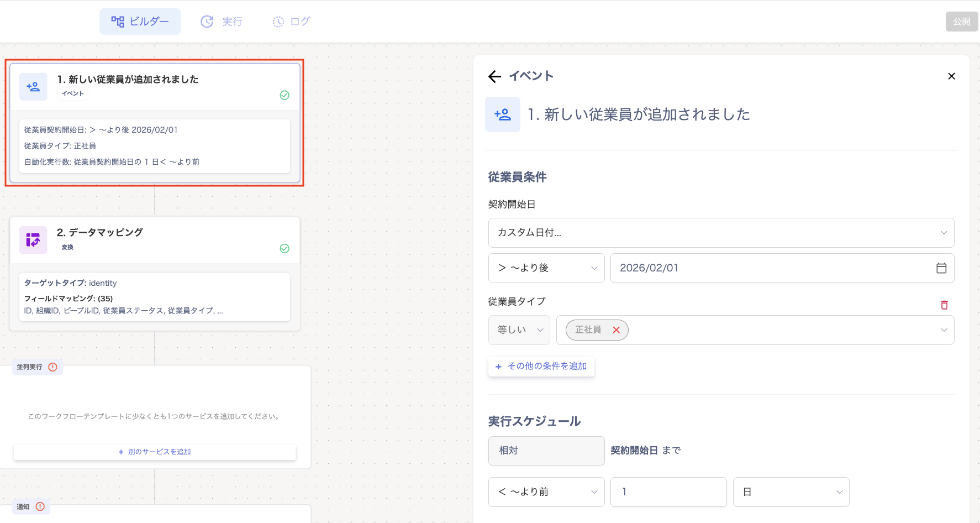Click the schedule number field containing 1
The image size is (980, 523).
(x=668, y=492)
